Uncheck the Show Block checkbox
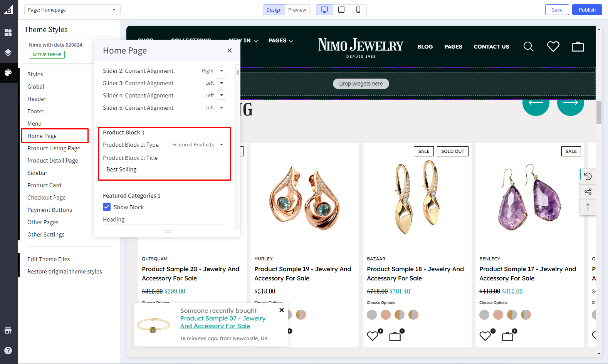The width and height of the screenshot is (608, 364). (x=107, y=207)
